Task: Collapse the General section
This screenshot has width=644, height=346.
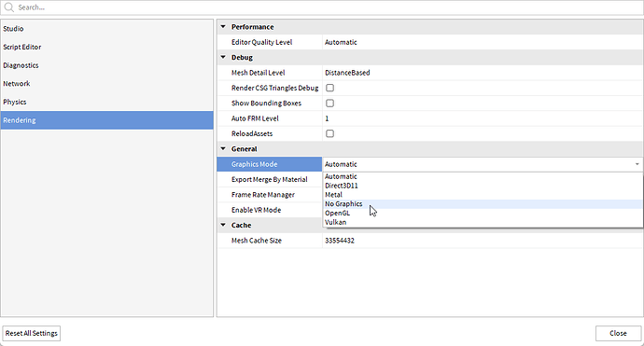Action: pos(223,148)
